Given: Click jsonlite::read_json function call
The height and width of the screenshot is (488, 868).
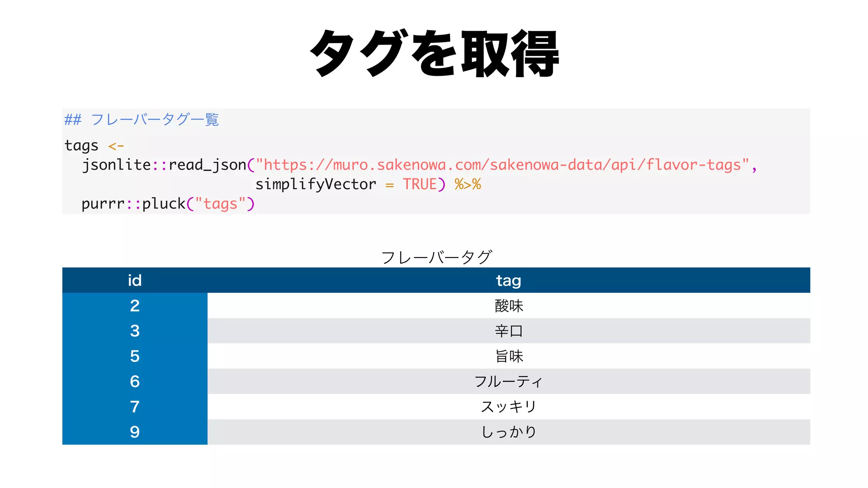Looking at the screenshot, I should [x=164, y=165].
